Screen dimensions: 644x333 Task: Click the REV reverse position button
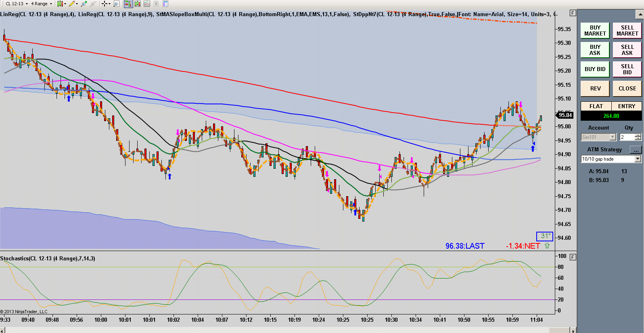coord(595,89)
